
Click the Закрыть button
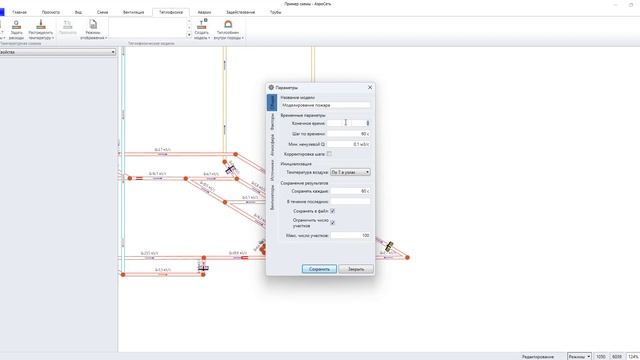(x=356, y=269)
